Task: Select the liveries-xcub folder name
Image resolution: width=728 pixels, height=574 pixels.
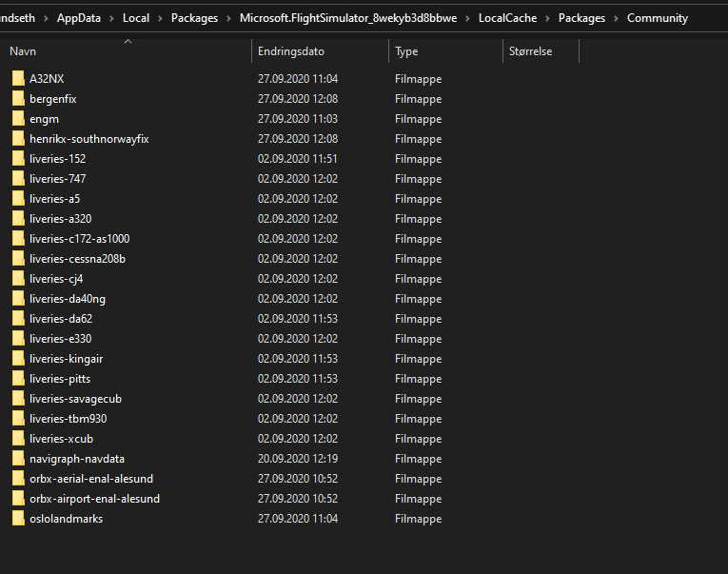Action: pos(61,439)
